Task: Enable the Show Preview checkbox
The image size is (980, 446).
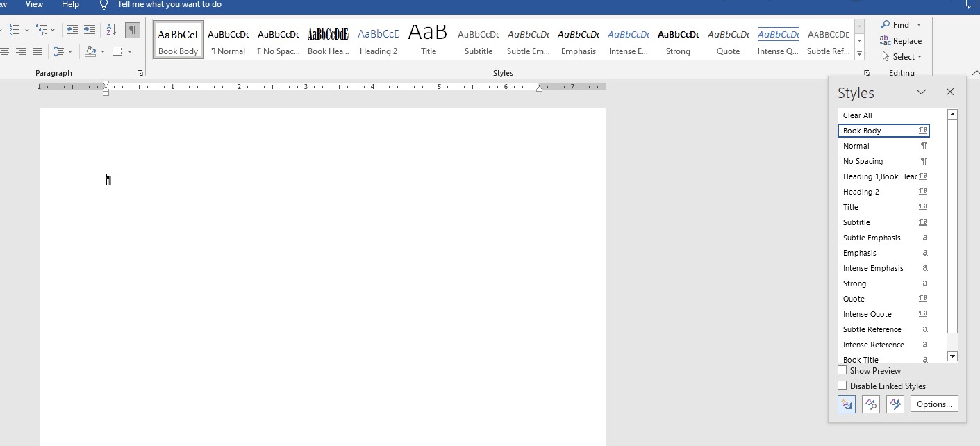Action: click(x=842, y=371)
